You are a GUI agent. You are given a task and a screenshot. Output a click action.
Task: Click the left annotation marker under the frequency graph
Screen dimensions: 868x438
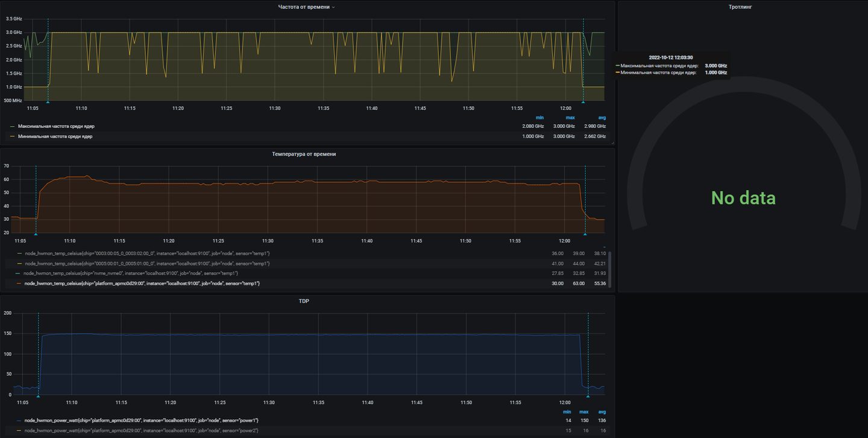pyautogui.click(x=48, y=102)
